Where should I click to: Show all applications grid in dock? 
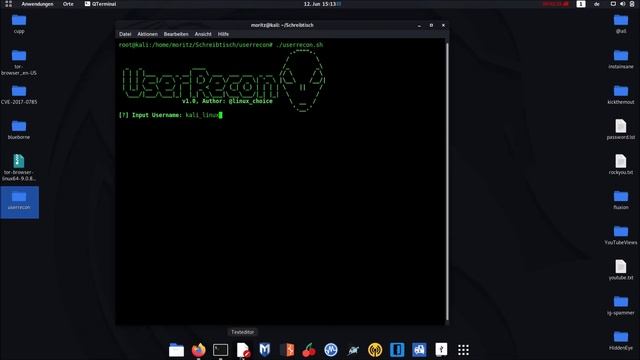tap(463, 350)
